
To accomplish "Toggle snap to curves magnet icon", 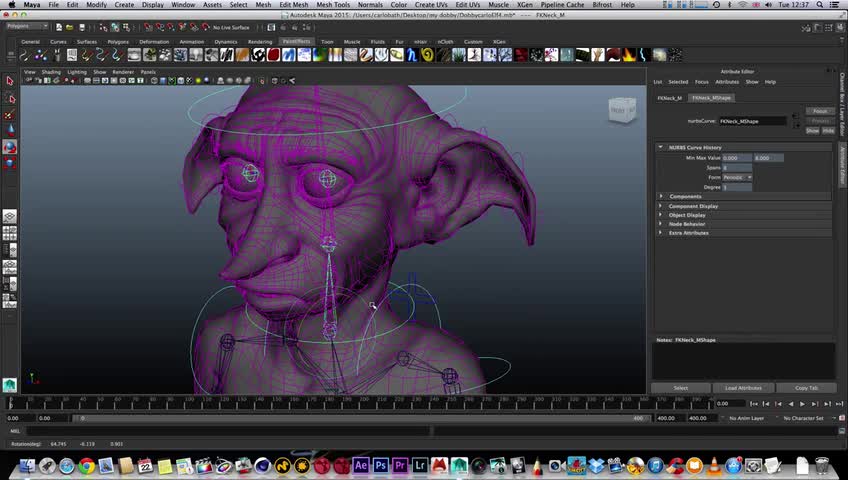I will coord(160,27).
